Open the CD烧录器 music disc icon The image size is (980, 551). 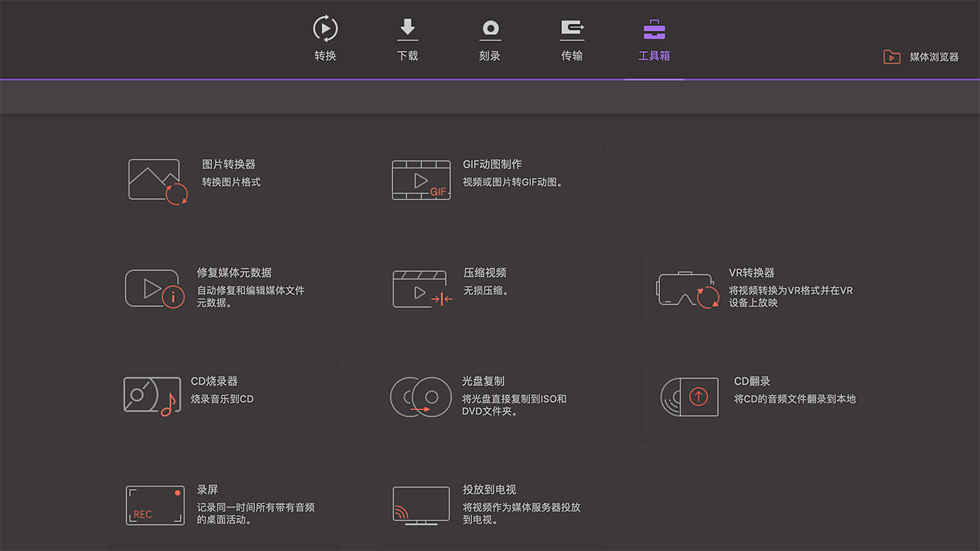pyautogui.click(x=152, y=396)
